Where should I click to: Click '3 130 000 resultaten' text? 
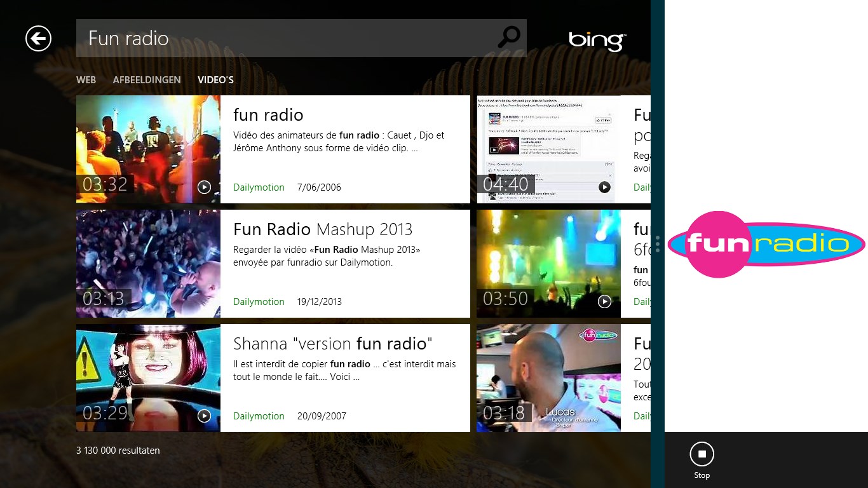(118, 451)
